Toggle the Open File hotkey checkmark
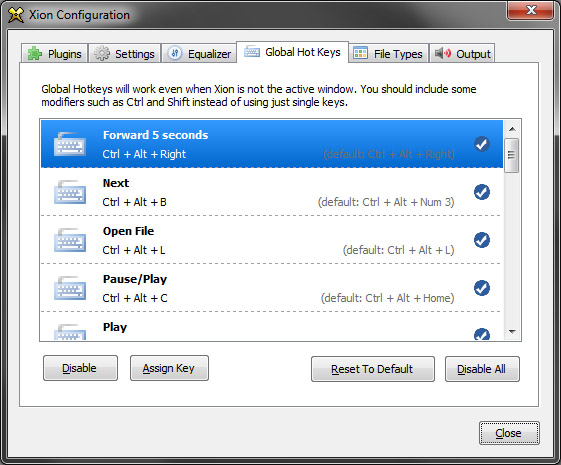Screen dimensions: 561x465 point(482,240)
